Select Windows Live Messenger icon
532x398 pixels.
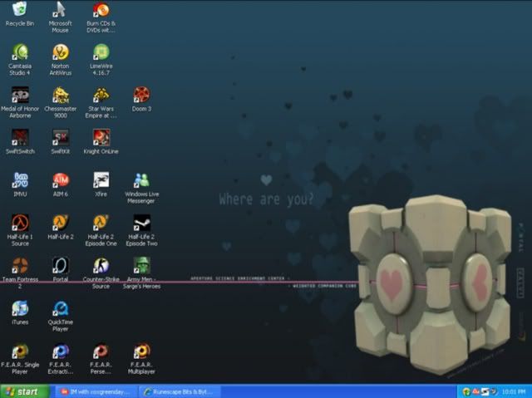tap(141, 180)
